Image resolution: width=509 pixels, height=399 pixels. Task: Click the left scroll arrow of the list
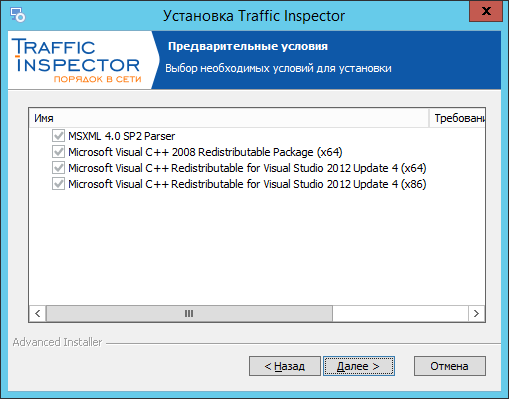click(38, 314)
